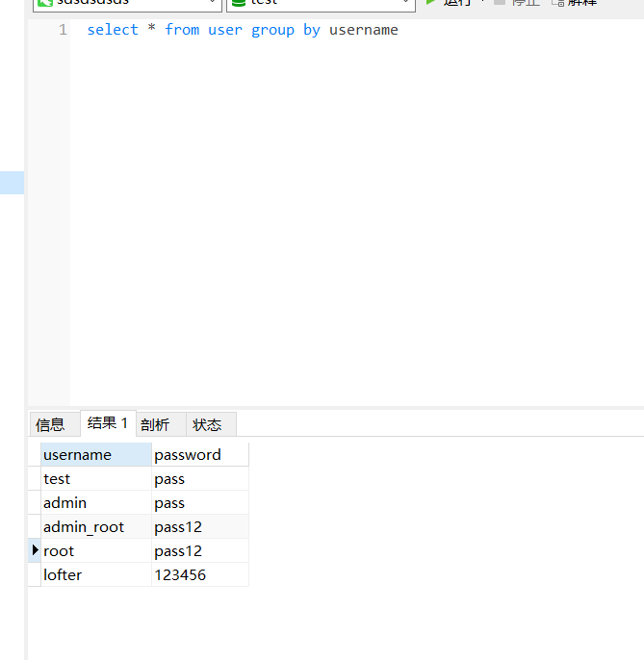Image resolution: width=644 pixels, height=660 pixels.
Task: Select the cell containing test
Action: [x=96, y=478]
